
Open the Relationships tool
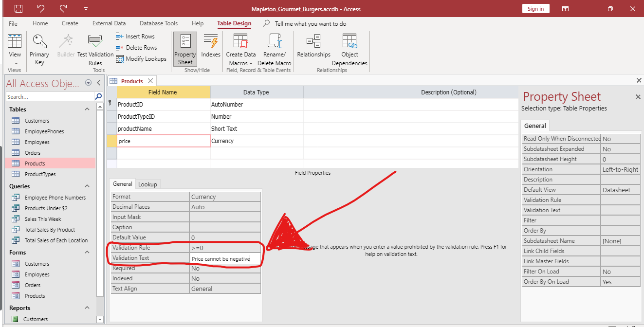pyautogui.click(x=314, y=46)
